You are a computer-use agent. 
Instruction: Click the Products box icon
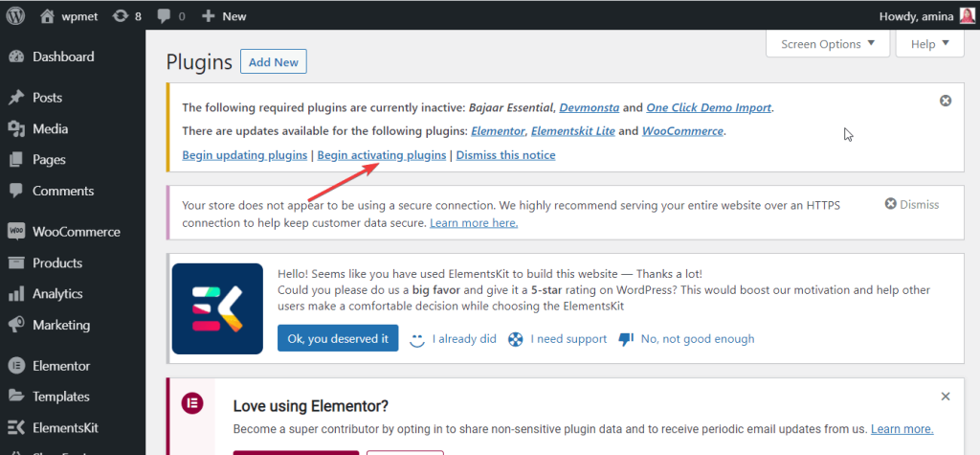16,262
